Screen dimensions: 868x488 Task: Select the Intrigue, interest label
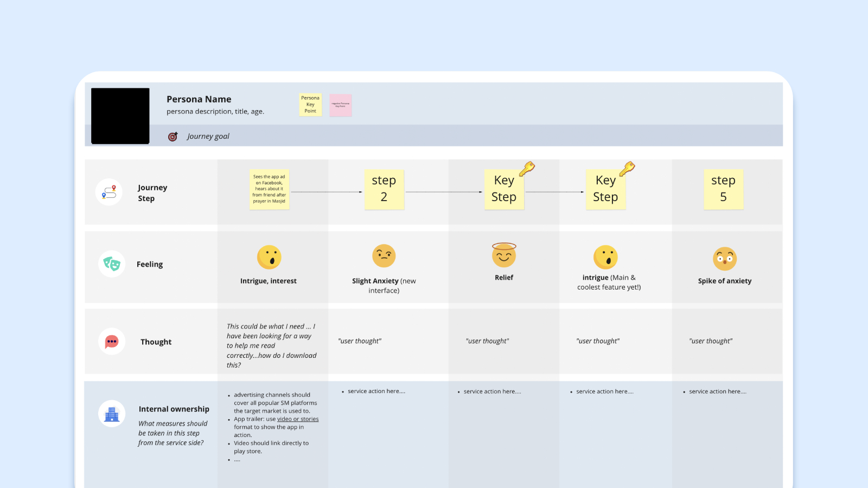[269, 281]
